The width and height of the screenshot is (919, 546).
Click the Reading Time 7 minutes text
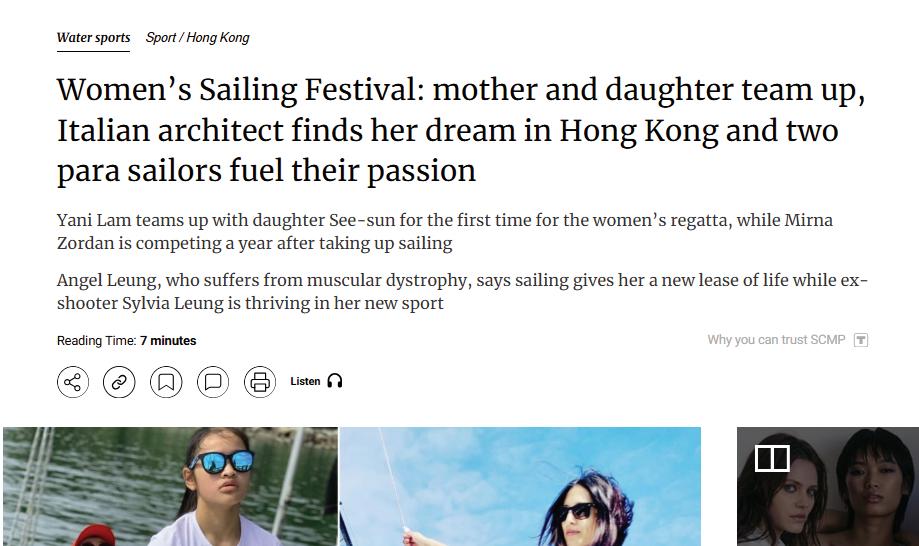pyautogui.click(x=127, y=340)
